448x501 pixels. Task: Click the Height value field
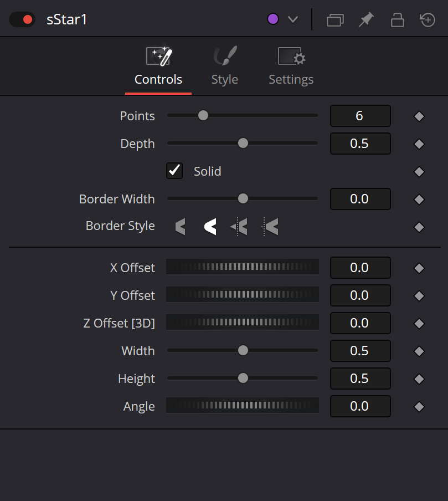(x=360, y=379)
